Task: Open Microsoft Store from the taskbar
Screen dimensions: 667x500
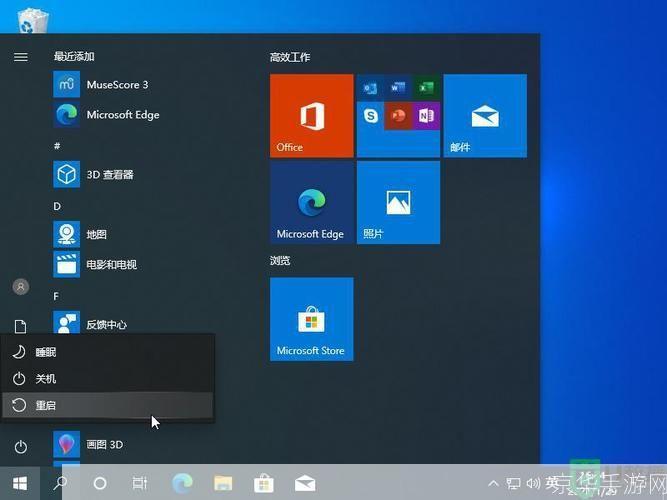Action: point(264,483)
